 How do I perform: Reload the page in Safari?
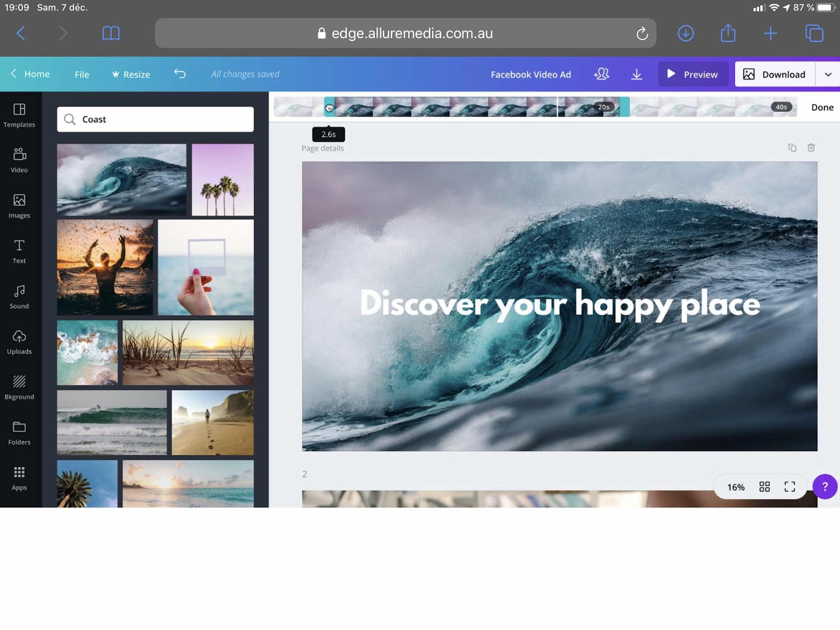click(642, 34)
